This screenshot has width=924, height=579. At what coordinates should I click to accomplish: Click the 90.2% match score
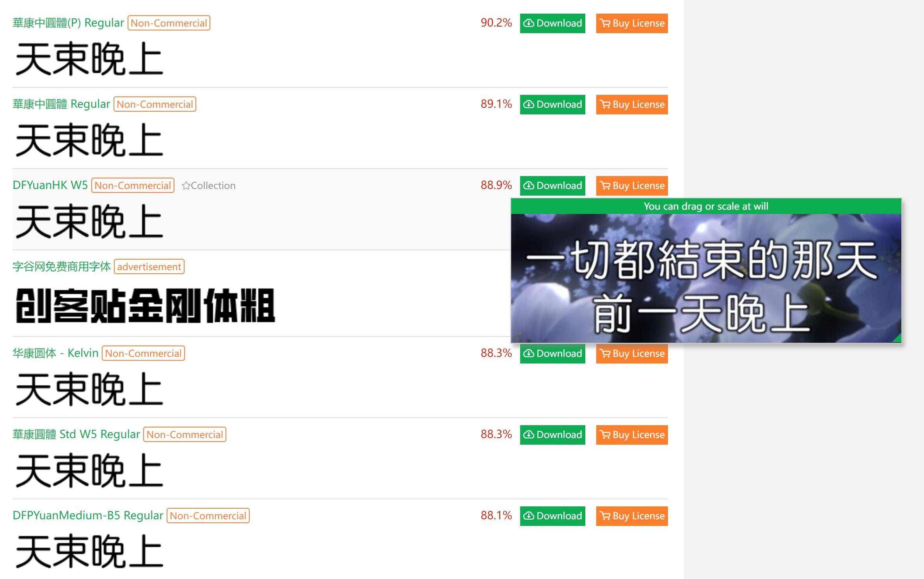(496, 23)
